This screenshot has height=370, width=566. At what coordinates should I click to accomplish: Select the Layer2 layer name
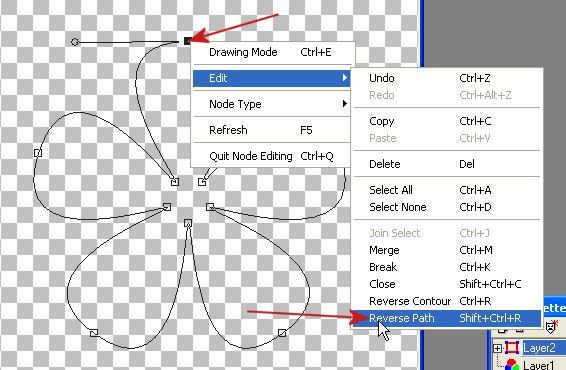(x=539, y=348)
